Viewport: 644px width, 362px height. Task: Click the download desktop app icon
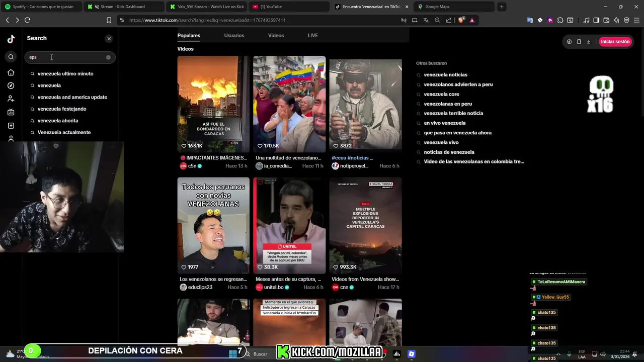coord(589,42)
